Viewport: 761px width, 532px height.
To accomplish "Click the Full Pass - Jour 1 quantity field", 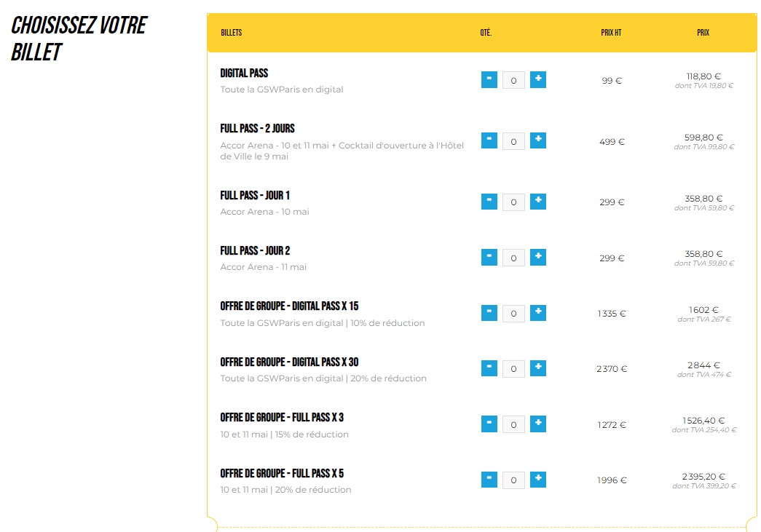I will coord(513,202).
